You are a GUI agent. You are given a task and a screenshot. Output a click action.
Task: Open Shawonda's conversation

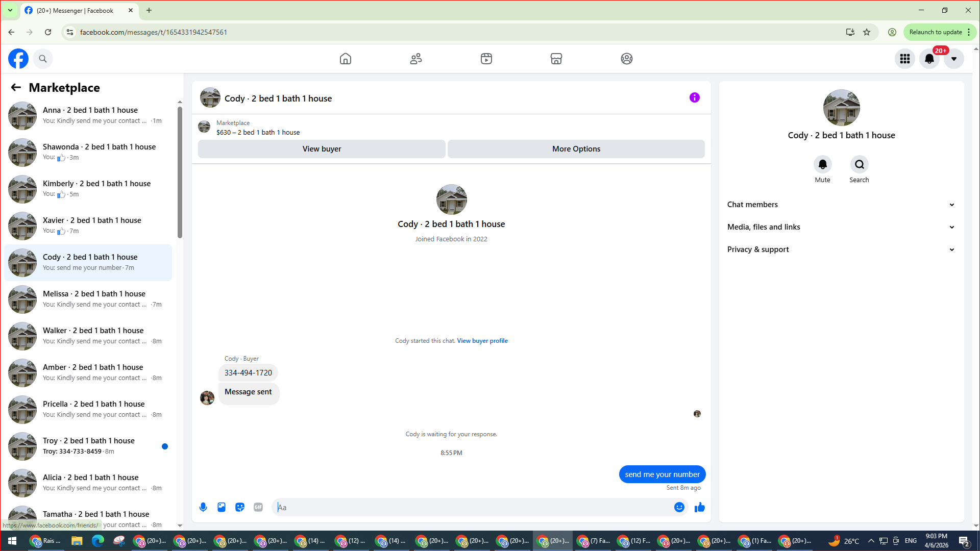pyautogui.click(x=88, y=153)
